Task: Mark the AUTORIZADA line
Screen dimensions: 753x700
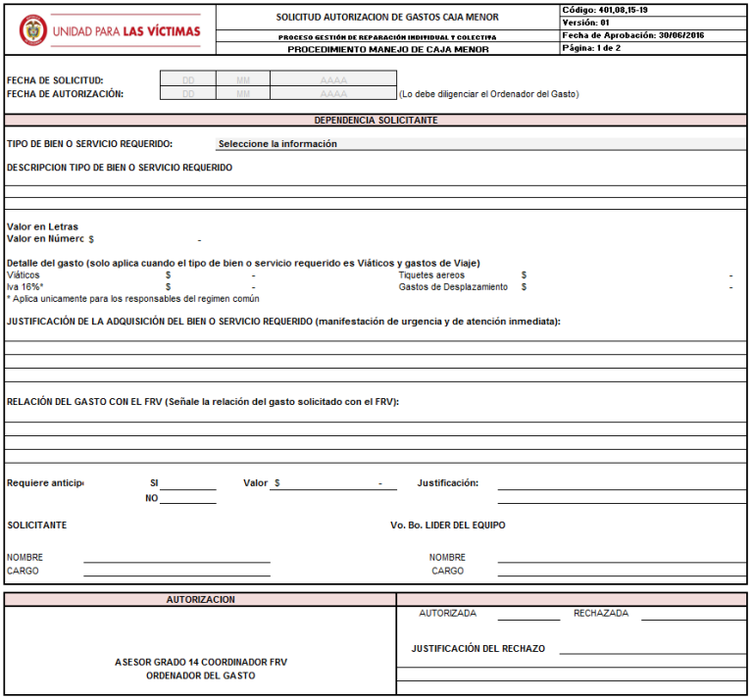Action: point(528,614)
